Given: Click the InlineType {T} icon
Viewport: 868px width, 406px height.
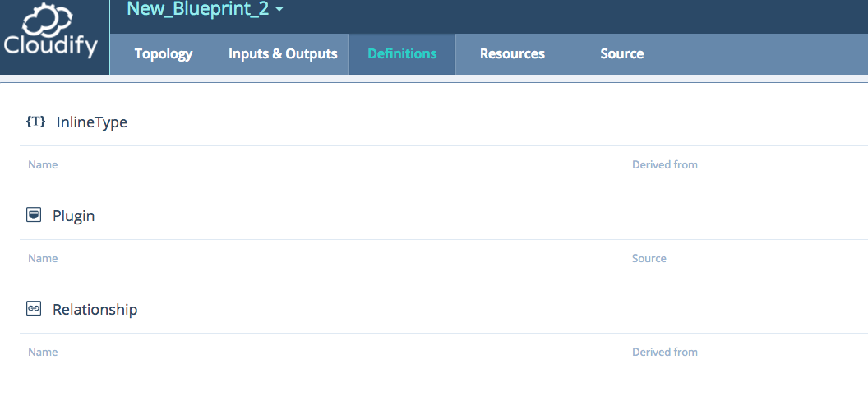Looking at the screenshot, I should pyautogui.click(x=35, y=122).
